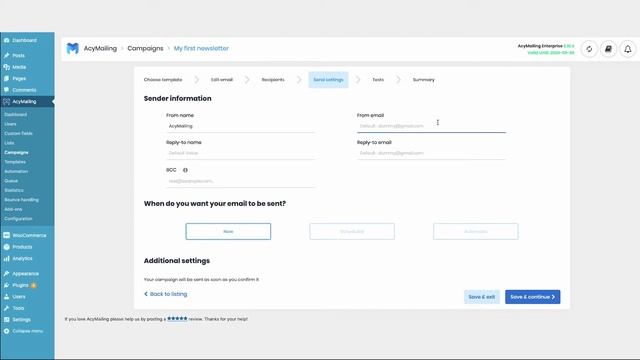Go to the Recipients step
Screen dimensions: 640x360
point(273,80)
